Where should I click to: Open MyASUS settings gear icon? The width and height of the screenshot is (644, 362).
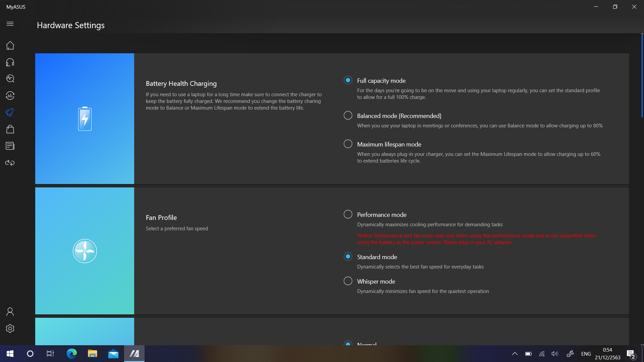tap(10, 328)
